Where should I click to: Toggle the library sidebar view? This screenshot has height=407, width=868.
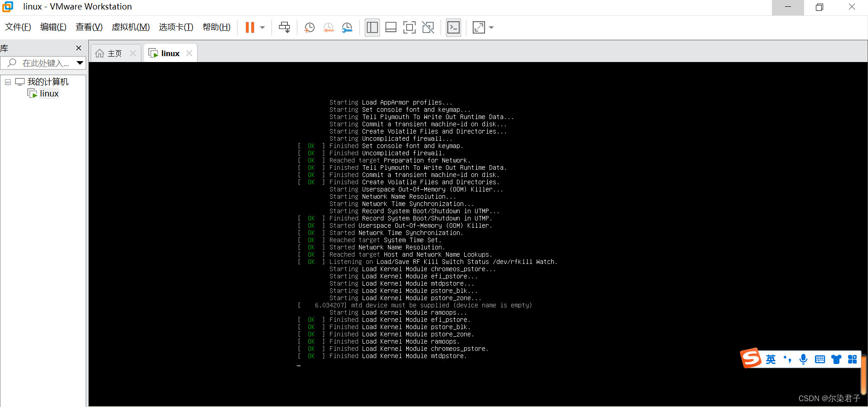(x=372, y=28)
